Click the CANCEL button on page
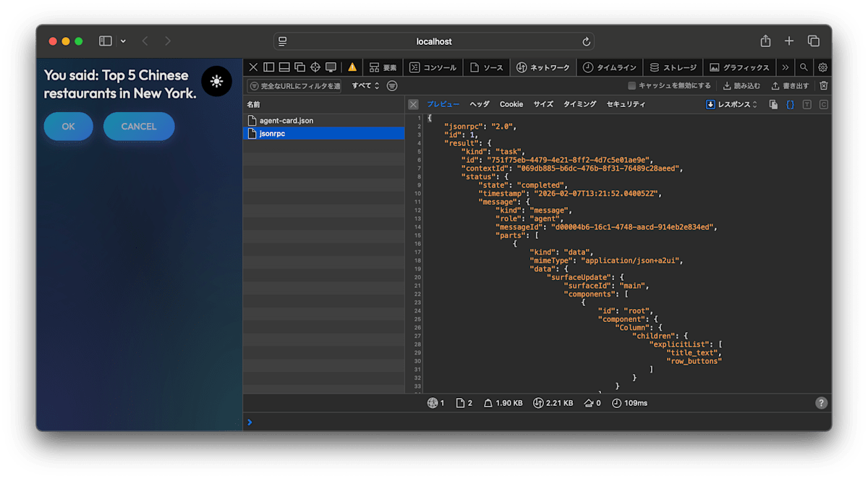 139,126
